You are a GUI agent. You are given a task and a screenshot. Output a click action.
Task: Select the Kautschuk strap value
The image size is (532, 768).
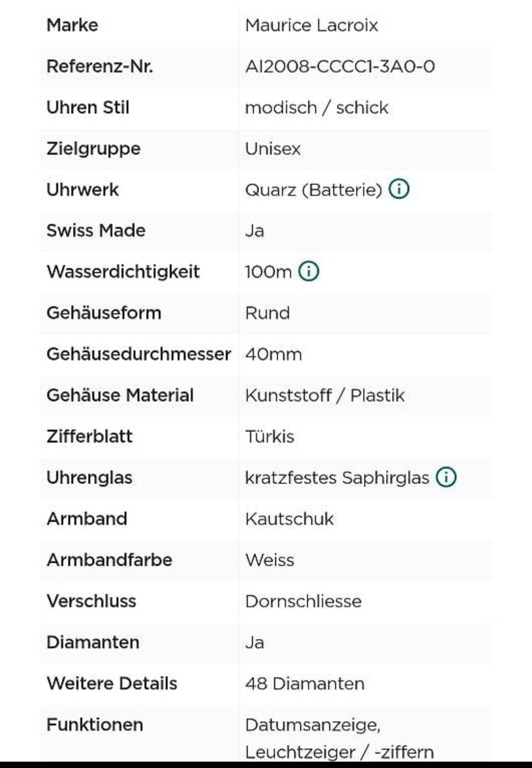(x=289, y=519)
